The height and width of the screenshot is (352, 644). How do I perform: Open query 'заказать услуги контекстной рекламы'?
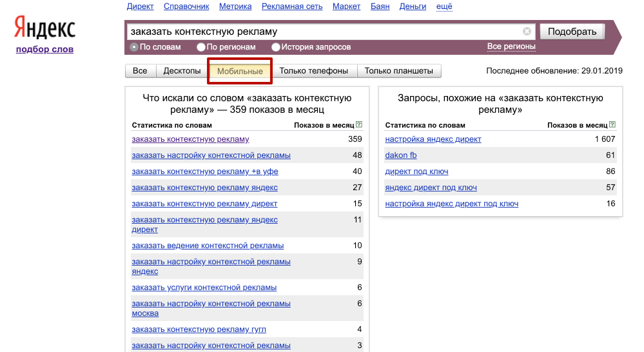pyautogui.click(x=204, y=288)
